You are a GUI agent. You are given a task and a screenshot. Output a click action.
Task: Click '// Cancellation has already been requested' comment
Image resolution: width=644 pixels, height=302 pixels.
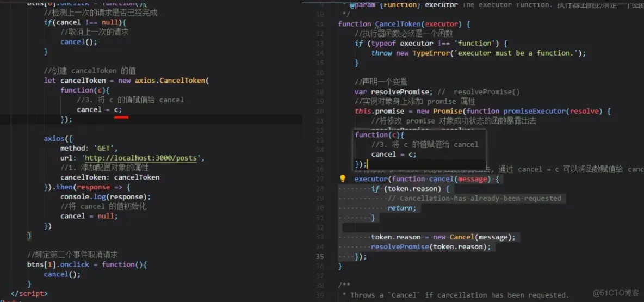(x=474, y=199)
